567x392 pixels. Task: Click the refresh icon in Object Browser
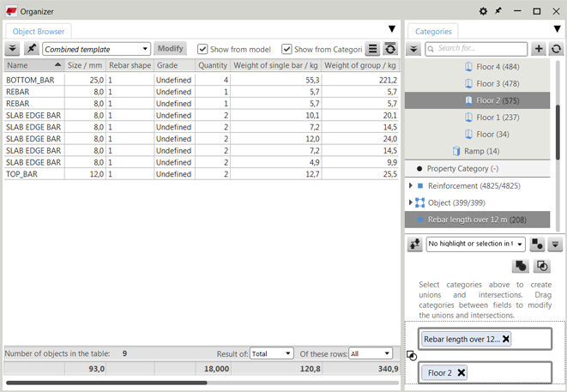coord(390,49)
